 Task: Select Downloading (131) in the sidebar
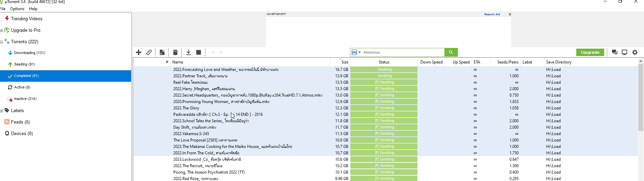tap(29, 53)
